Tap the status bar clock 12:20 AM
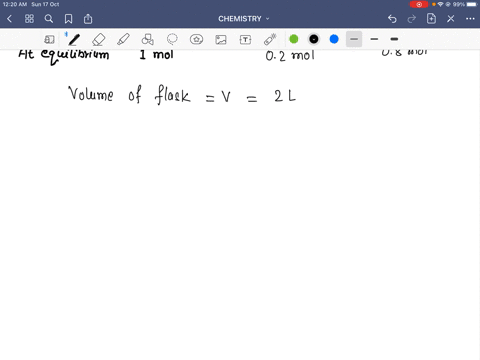This screenshot has height=360, width=480. (x=15, y=4)
